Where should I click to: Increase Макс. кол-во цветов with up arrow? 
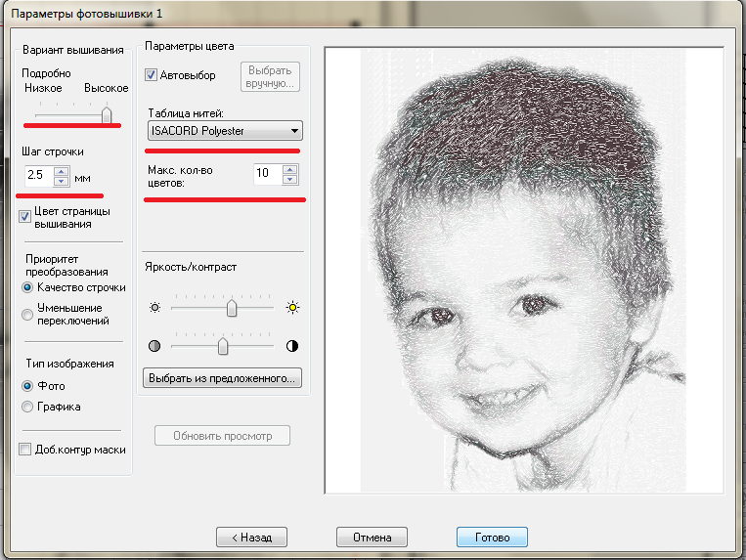[288, 169]
